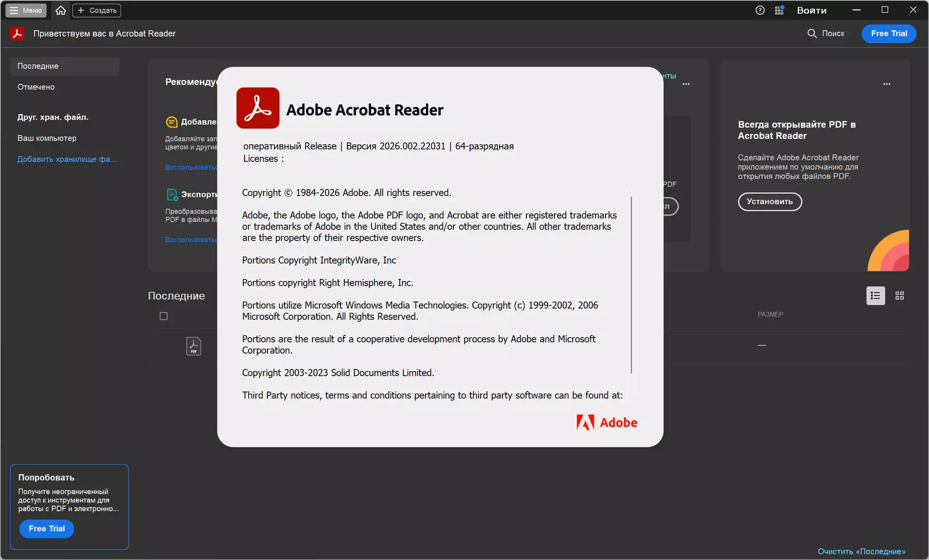Click Copyright 2003-2023 Solid Documents Limited text
929x560 pixels.
[x=338, y=373]
